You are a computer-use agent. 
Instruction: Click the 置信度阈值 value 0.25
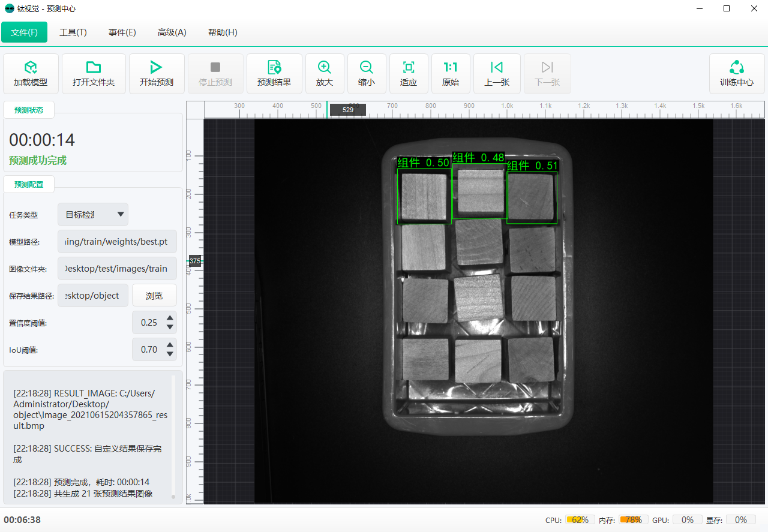[149, 323]
